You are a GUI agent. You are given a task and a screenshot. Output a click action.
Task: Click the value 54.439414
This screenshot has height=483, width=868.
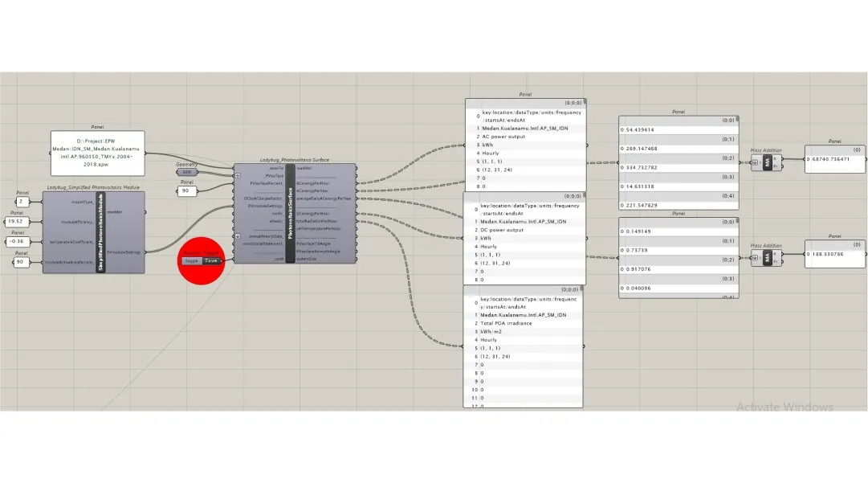point(640,129)
